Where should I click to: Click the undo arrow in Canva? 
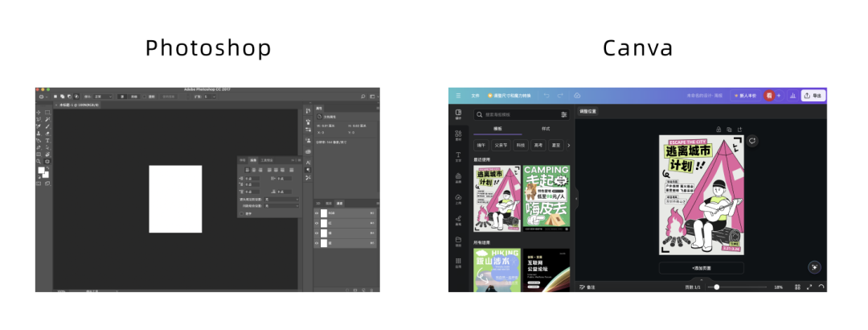click(x=547, y=96)
